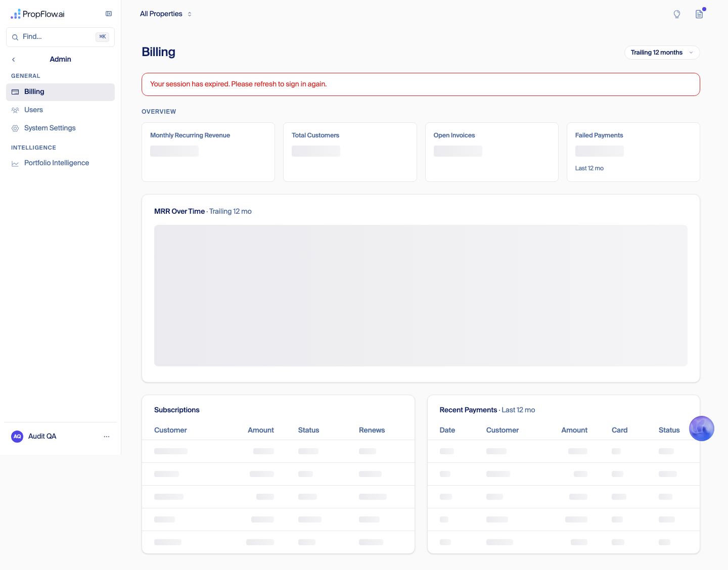
Task: Open Users in sidebar
Action: pos(60,110)
